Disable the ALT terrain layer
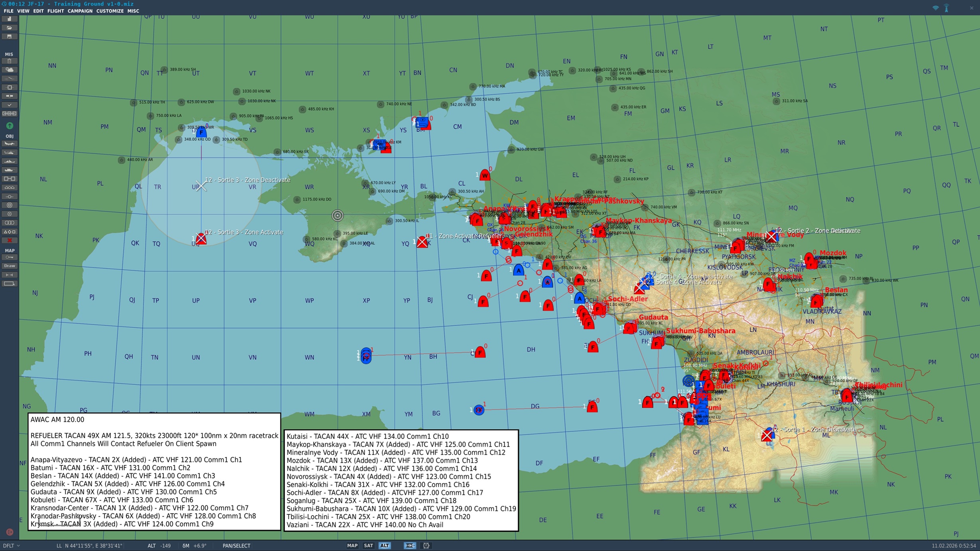 (x=385, y=545)
